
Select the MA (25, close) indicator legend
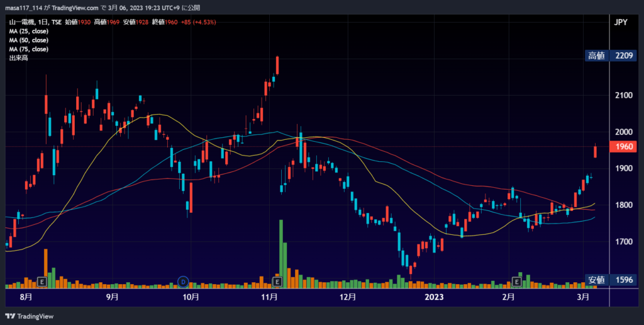pyautogui.click(x=29, y=31)
